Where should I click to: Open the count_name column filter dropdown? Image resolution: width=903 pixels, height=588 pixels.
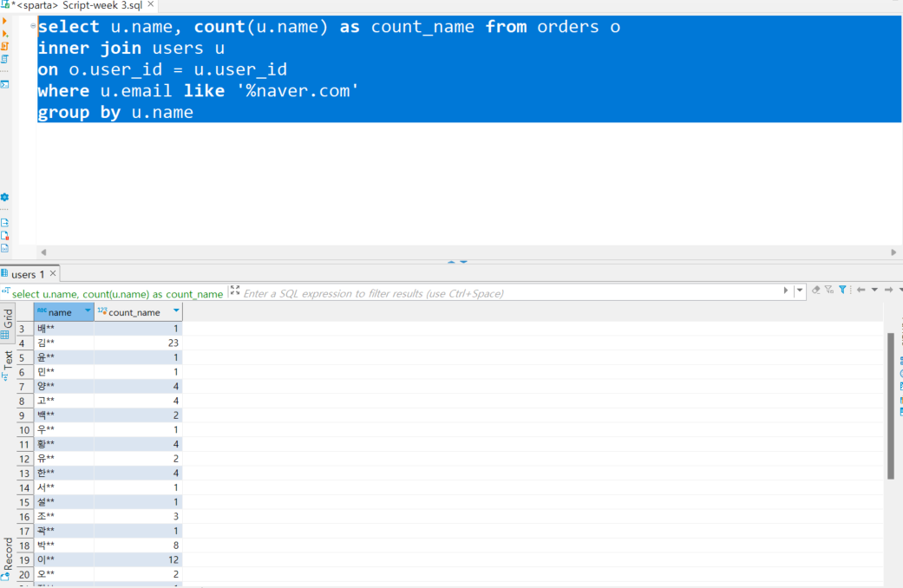(176, 310)
